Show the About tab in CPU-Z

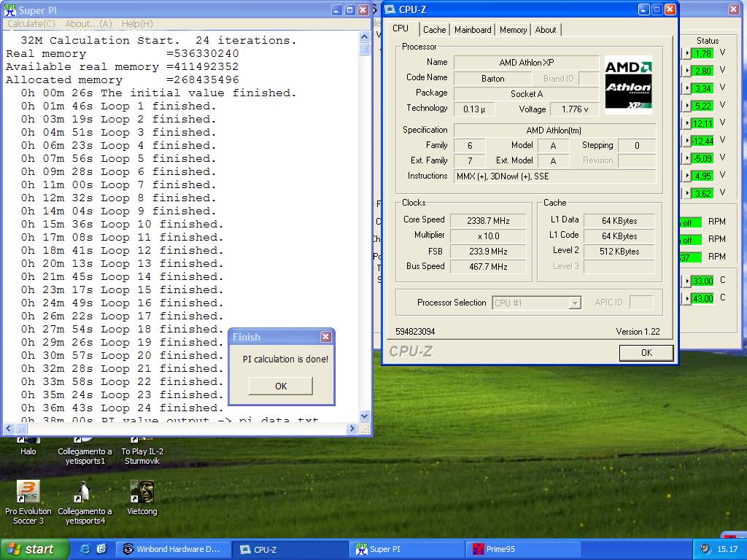(546, 29)
